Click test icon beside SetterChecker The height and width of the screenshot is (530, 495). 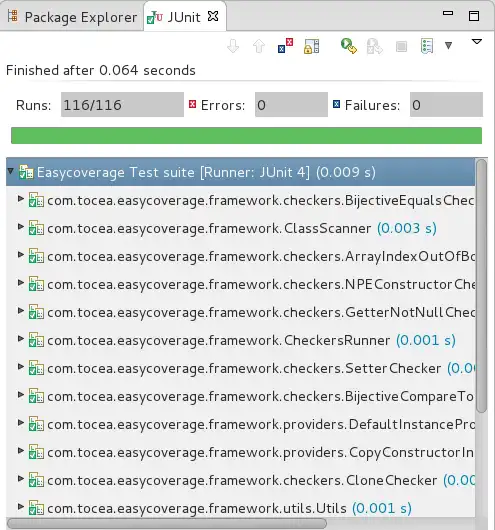(36, 368)
